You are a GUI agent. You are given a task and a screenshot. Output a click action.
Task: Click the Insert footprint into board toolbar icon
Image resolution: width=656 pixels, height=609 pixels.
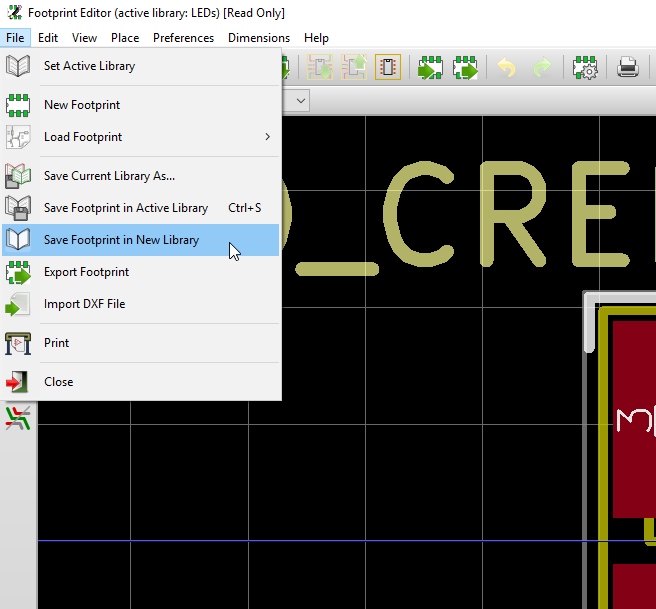coord(388,67)
